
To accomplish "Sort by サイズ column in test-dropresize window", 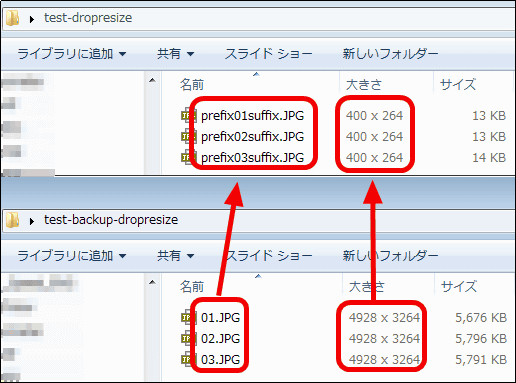I will [458, 85].
